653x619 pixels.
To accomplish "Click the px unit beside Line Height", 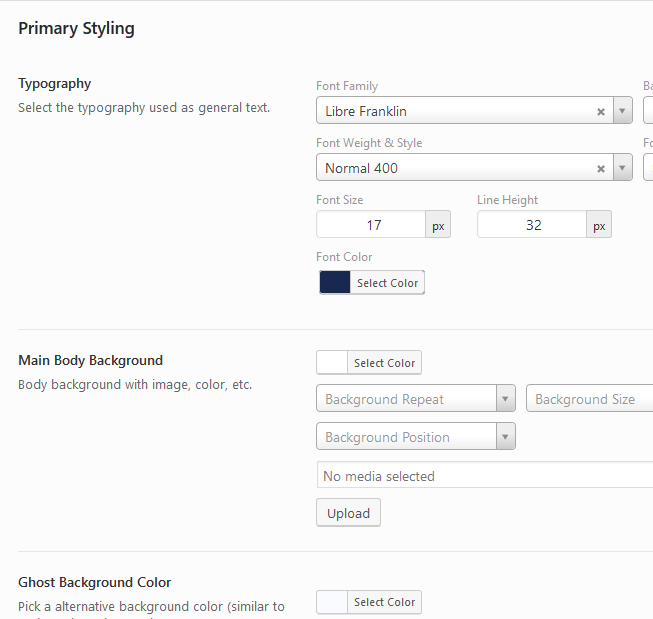I will 599,226.
